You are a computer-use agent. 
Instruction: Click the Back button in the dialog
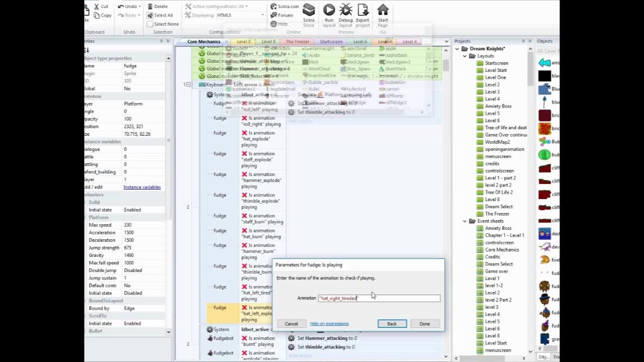392,324
